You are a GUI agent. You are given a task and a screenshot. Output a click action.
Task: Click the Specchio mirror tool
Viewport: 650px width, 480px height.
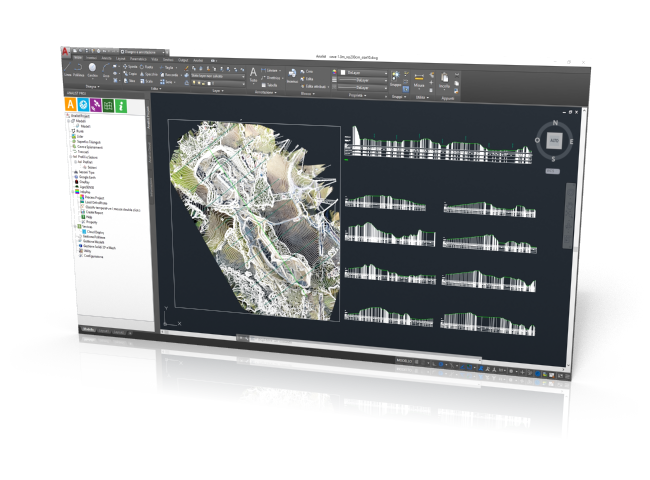click(x=149, y=74)
